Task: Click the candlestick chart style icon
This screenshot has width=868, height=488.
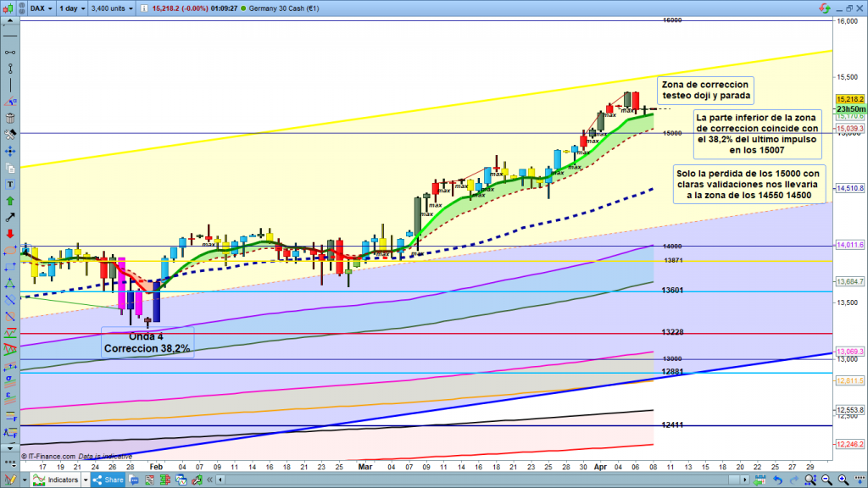Action: point(11,8)
